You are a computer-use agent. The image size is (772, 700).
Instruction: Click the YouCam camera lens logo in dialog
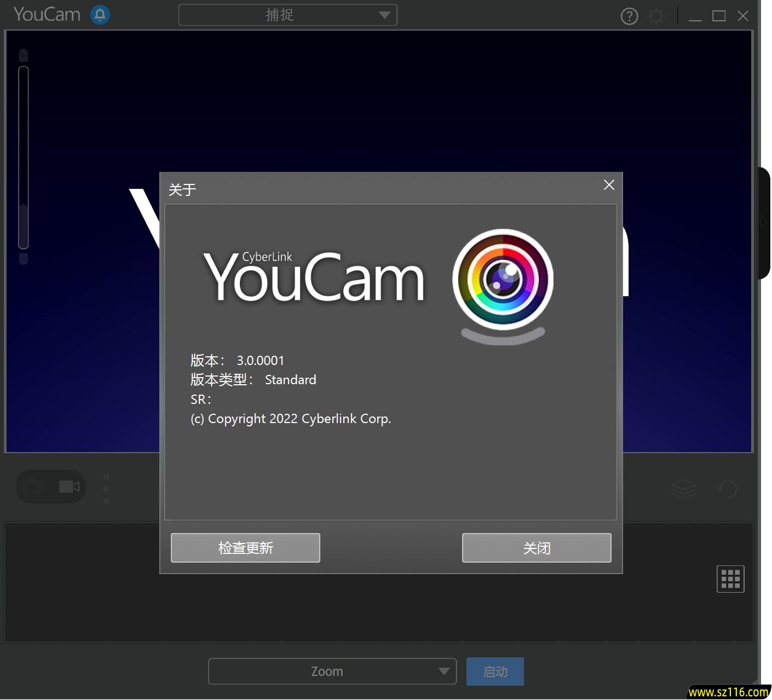(x=503, y=280)
